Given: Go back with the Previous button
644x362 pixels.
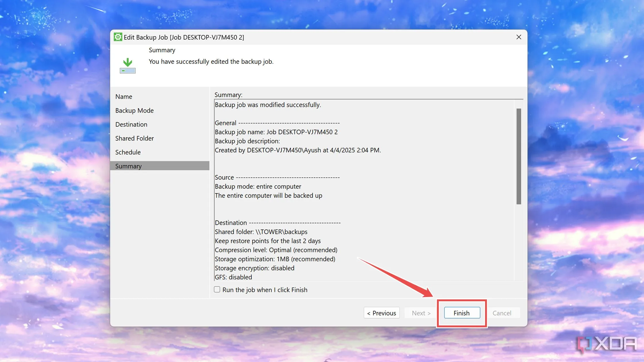Looking at the screenshot, I should [x=382, y=313].
